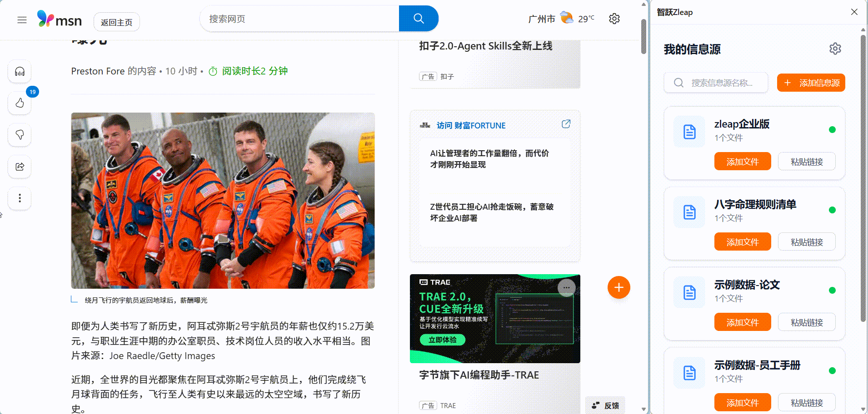Click the Zleap panel vertical scrollbar
Image resolution: width=868 pixels, height=414 pixels.
[863, 177]
